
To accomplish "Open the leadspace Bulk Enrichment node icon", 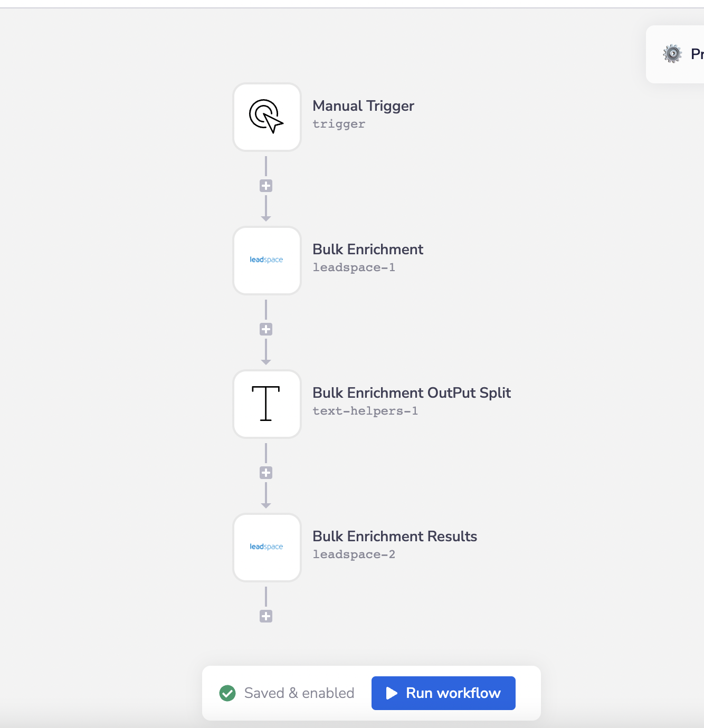I will pos(267,260).
